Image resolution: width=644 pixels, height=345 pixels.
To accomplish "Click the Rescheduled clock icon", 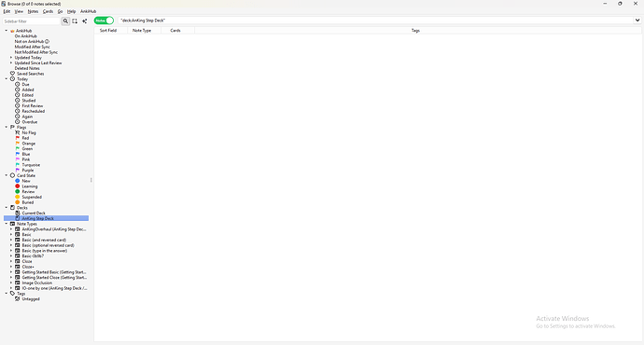I will [x=17, y=111].
